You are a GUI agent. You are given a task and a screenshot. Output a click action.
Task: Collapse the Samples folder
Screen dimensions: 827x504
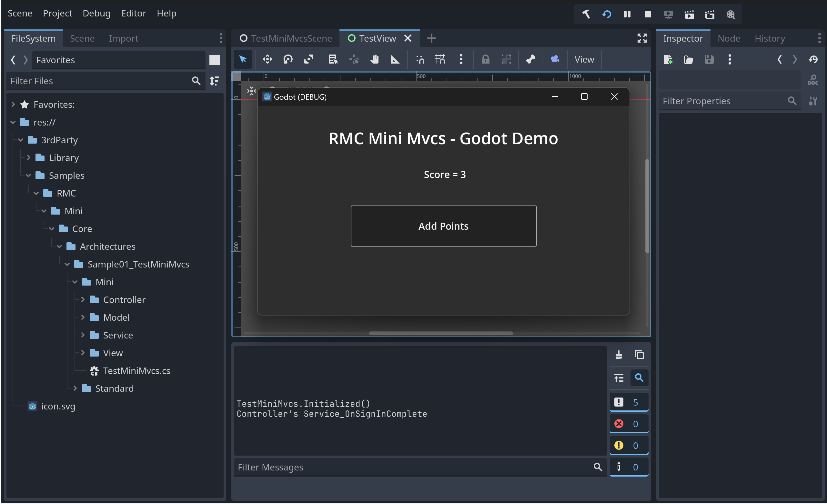28,175
